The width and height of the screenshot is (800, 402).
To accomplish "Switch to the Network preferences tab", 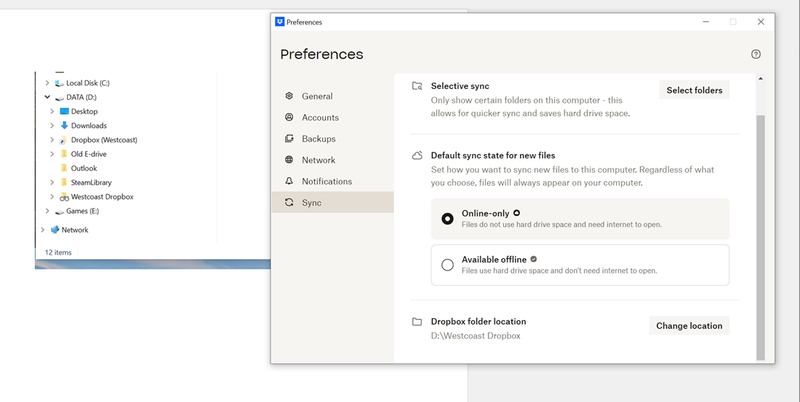I will pos(318,160).
